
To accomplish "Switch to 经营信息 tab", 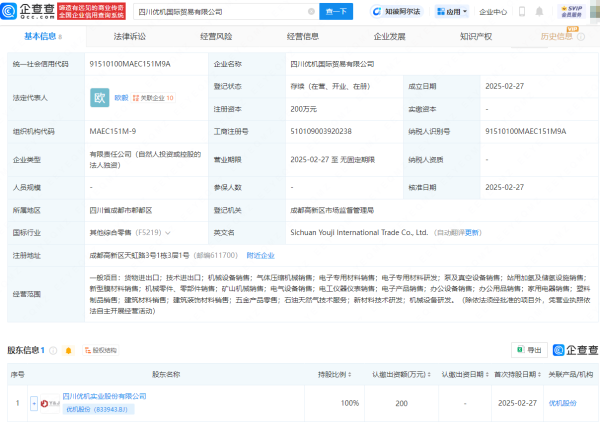I will pyautogui.click(x=303, y=36).
